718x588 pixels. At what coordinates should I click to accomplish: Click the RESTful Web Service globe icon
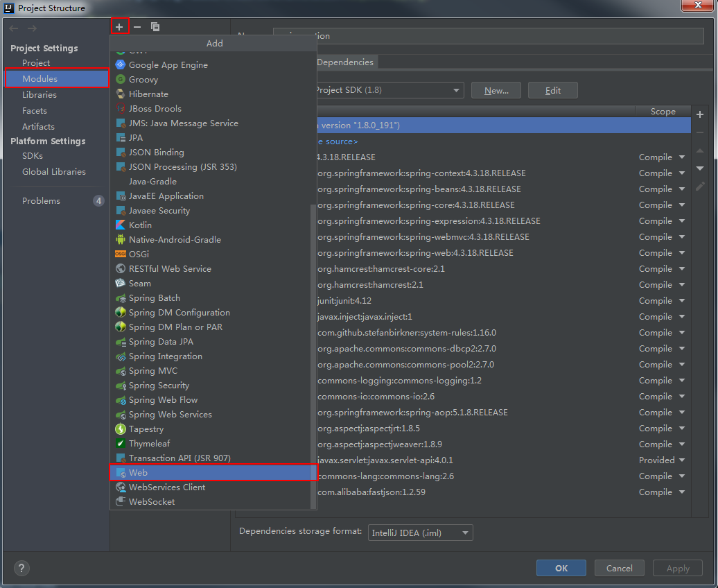pyautogui.click(x=121, y=268)
